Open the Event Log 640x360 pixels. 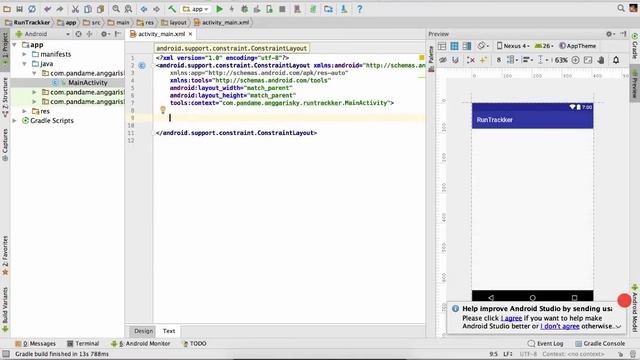click(545, 344)
